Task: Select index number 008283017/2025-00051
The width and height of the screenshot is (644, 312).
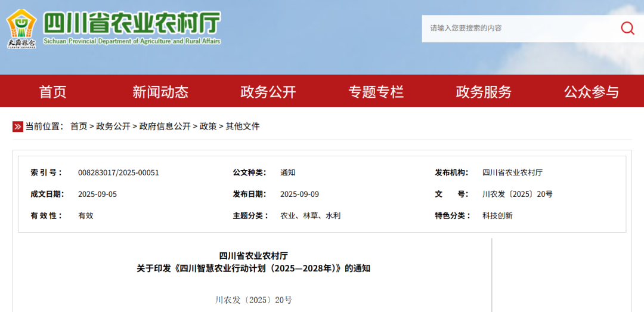Action: [x=118, y=172]
